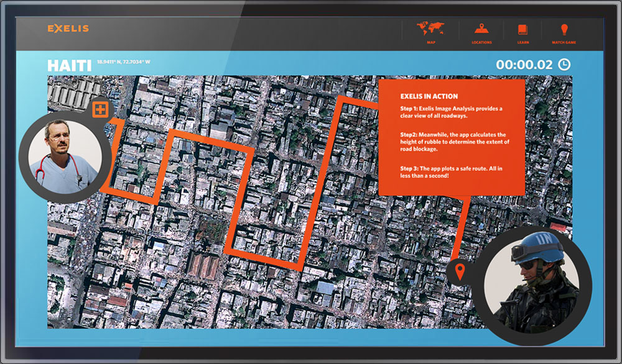The width and height of the screenshot is (622, 364).
Task: Open the world map icon
Action: click(x=430, y=29)
